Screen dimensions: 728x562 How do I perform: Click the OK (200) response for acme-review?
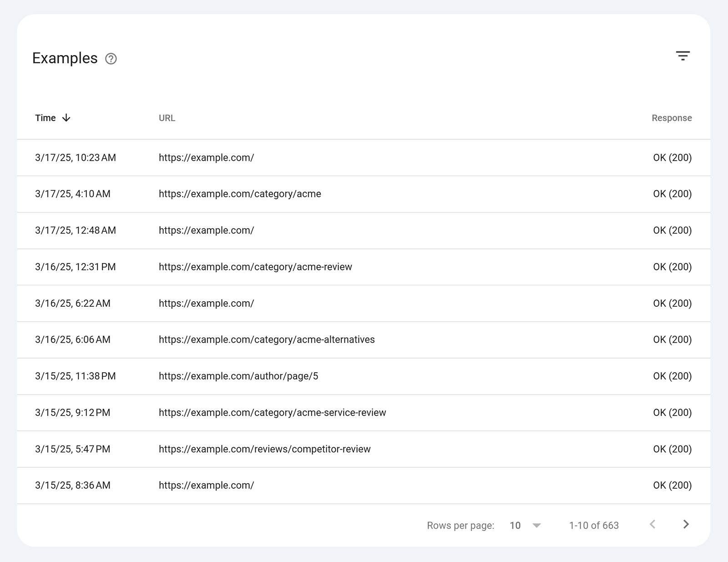coord(672,267)
